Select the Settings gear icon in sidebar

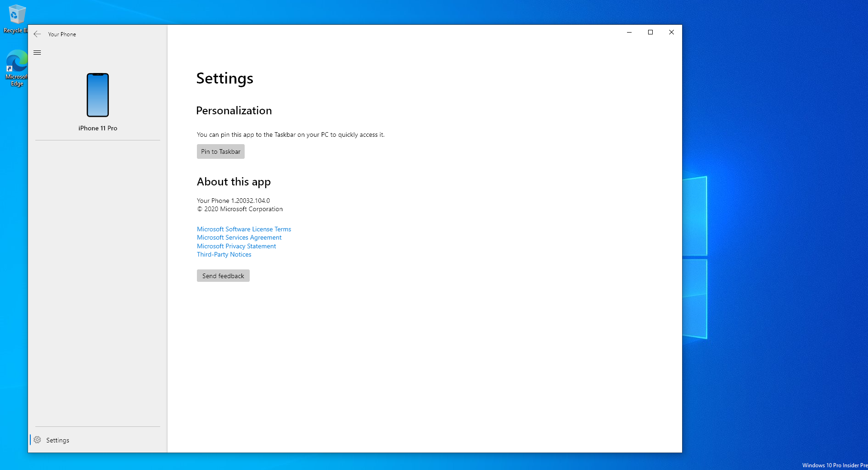pyautogui.click(x=37, y=440)
